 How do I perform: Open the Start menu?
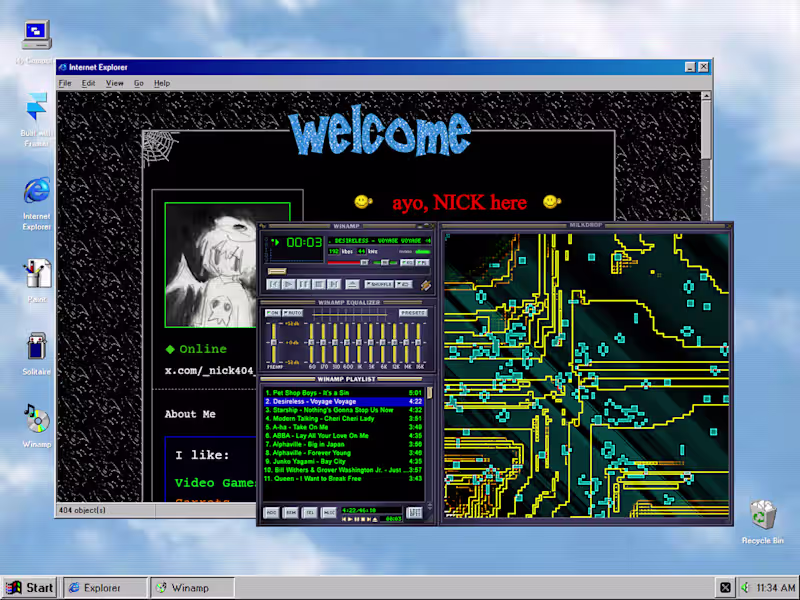[x=29, y=587]
